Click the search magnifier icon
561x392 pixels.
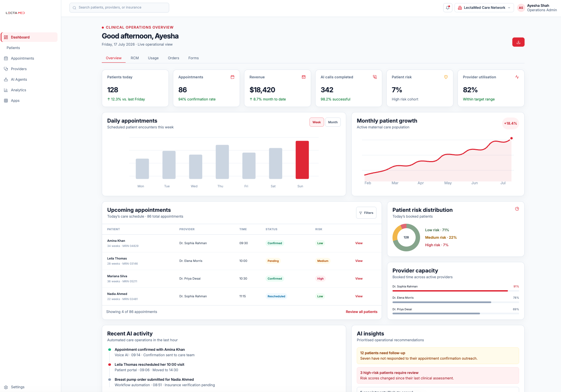tap(75, 8)
